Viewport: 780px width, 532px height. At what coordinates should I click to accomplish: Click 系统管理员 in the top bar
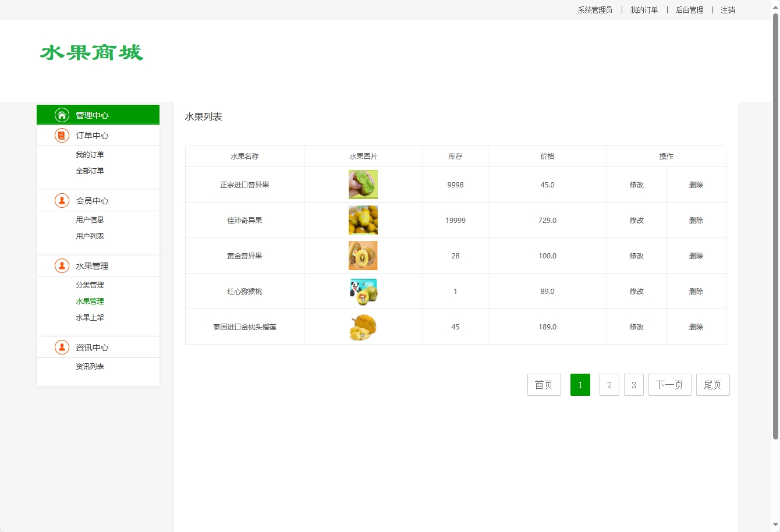pos(595,10)
